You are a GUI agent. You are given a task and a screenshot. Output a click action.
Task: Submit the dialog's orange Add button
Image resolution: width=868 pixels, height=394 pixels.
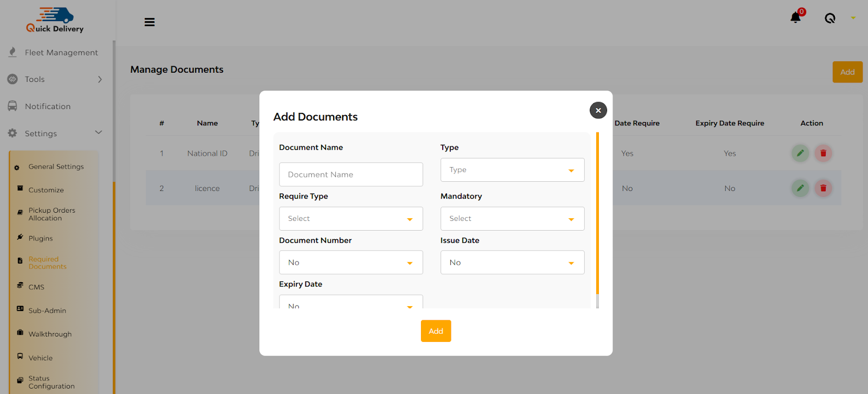(x=436, y=331)
